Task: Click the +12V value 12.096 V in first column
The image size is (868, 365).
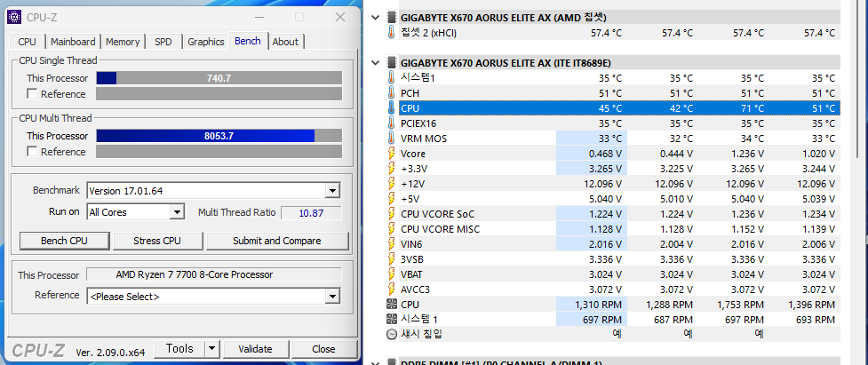Action: click(602, 184)
